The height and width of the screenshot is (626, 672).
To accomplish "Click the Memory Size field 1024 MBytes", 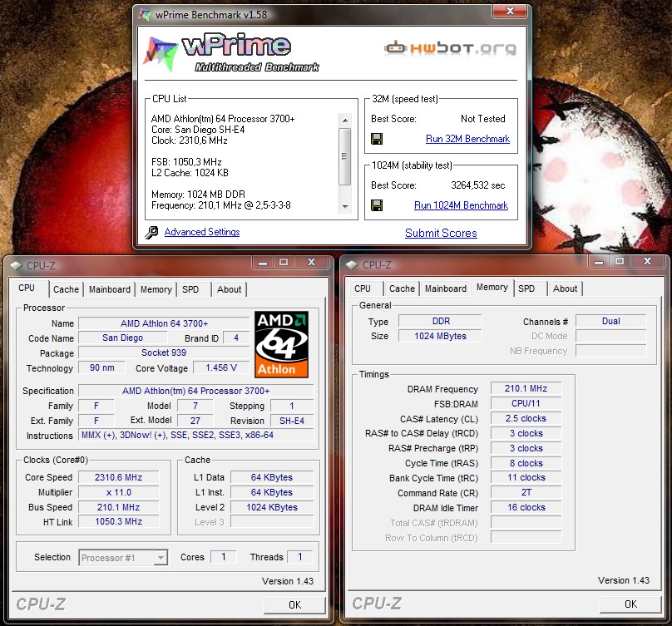I will click(x=441, y=337).
